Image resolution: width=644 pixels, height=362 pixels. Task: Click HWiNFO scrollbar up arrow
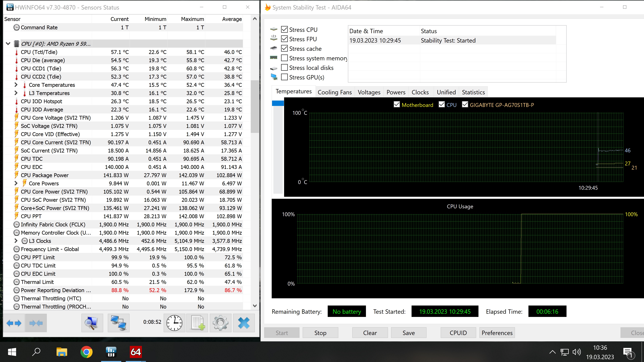click(255, 19)
